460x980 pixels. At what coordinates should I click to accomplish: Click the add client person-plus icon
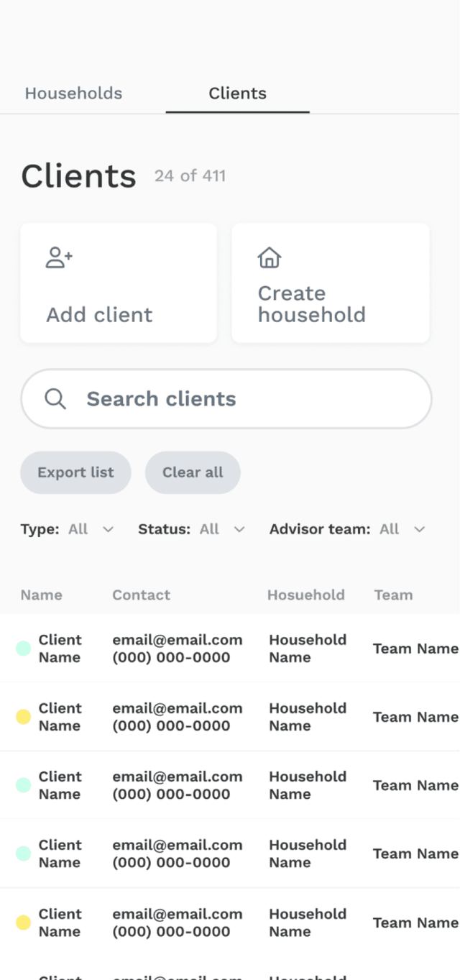59,257
